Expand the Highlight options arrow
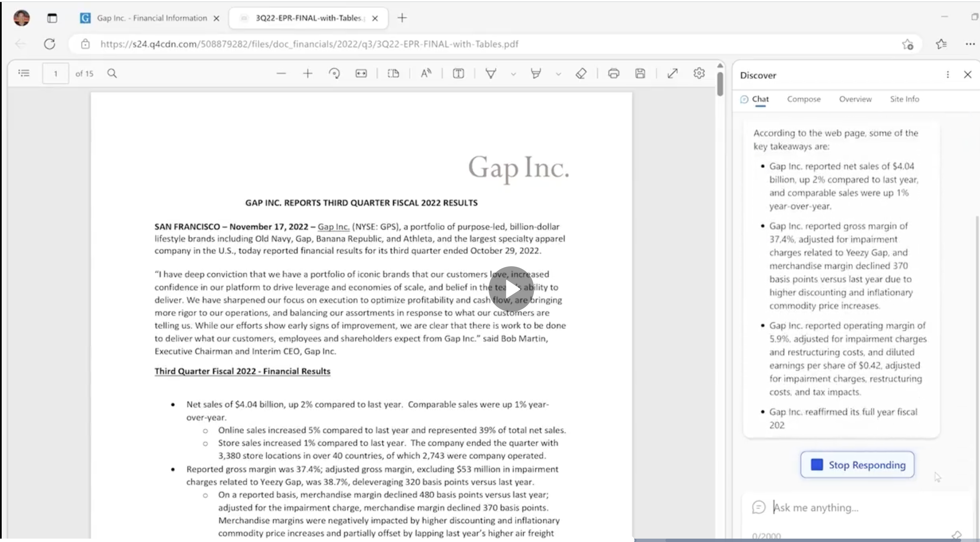 point(558,74)
